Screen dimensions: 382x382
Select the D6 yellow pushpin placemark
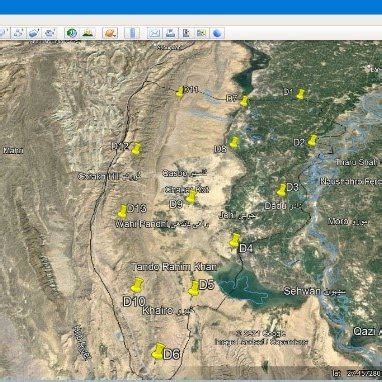(158, 351)
